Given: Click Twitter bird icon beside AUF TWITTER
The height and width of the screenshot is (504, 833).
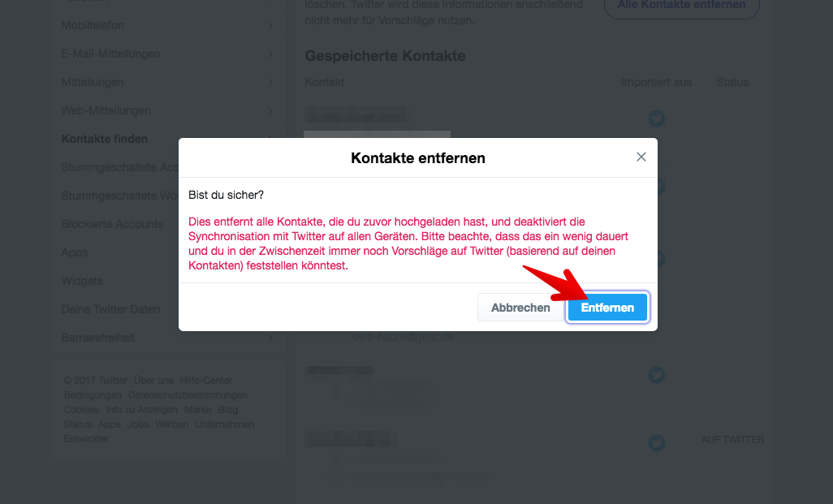Looking at the screenshot, I should click(x=657, y=442).
